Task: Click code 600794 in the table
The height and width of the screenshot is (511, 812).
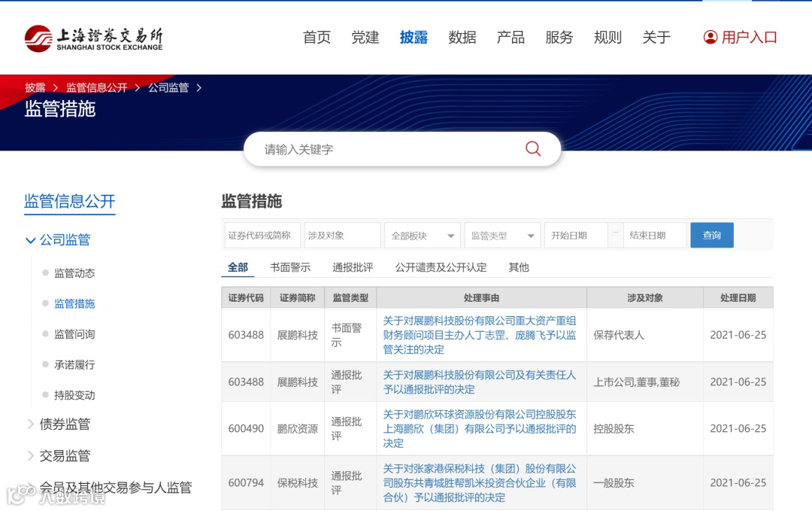Action: [246, 483]
